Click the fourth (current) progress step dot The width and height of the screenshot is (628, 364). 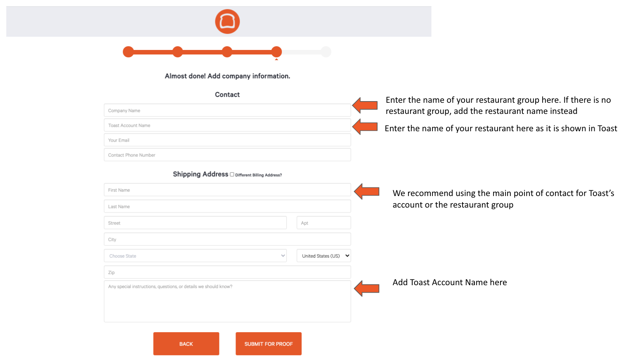[x=276, y=52]
